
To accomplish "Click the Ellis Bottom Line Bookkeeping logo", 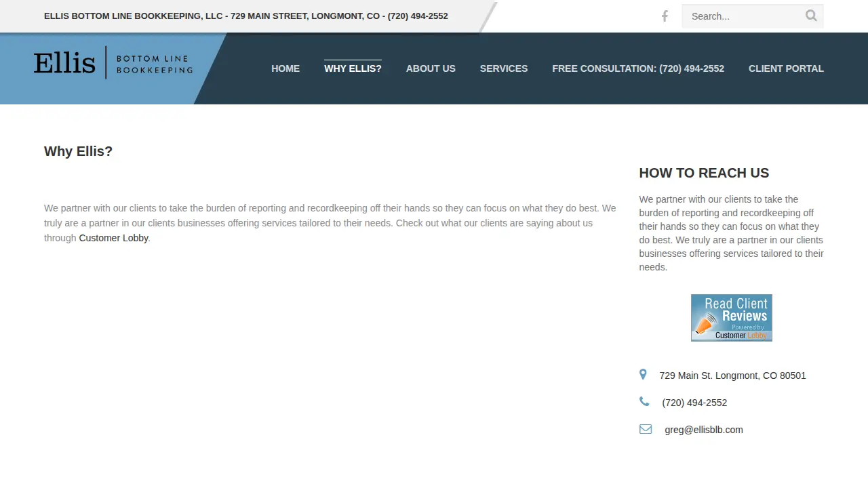I will (113, 63).
